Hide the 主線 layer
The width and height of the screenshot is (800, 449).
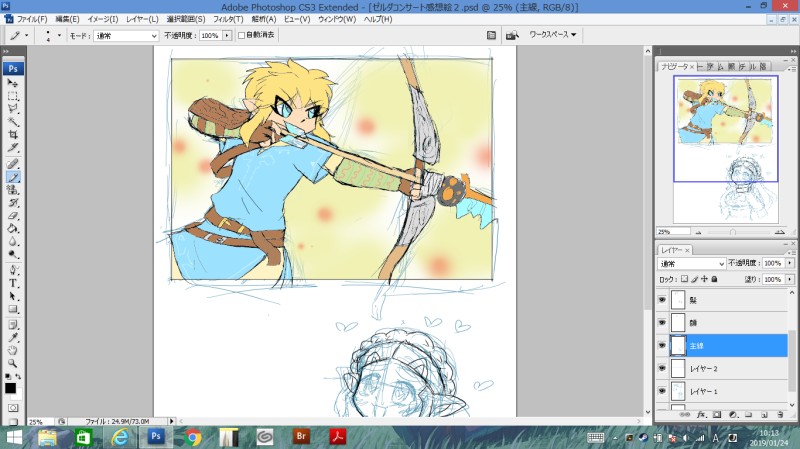tap(662, 345)
